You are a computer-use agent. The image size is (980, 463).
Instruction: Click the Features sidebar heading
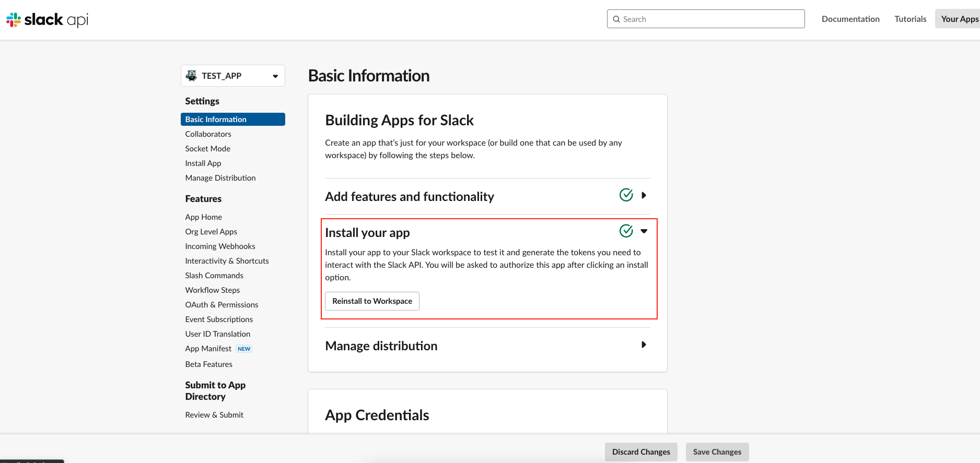[x=203, y=199]
